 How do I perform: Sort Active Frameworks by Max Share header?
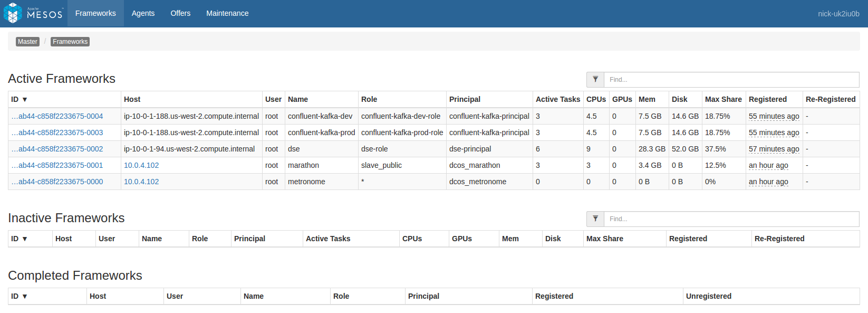pos(723,99)
